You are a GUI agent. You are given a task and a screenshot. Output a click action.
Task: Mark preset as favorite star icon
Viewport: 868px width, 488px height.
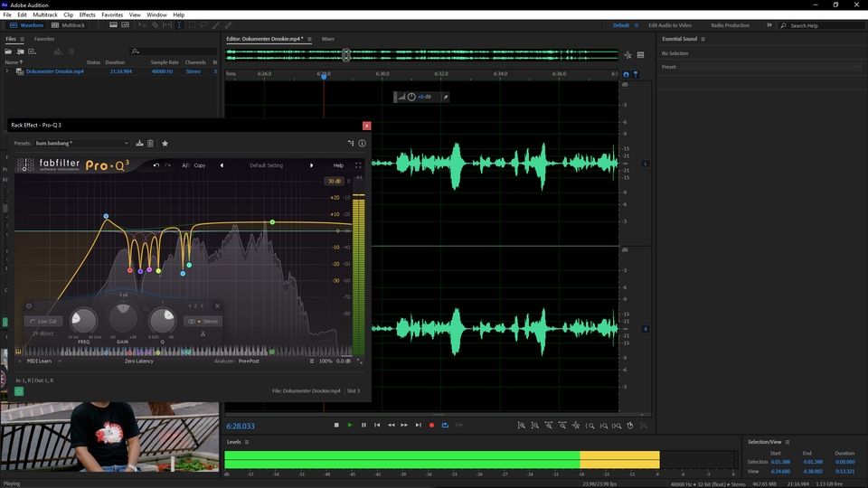(x=165, y=144)
